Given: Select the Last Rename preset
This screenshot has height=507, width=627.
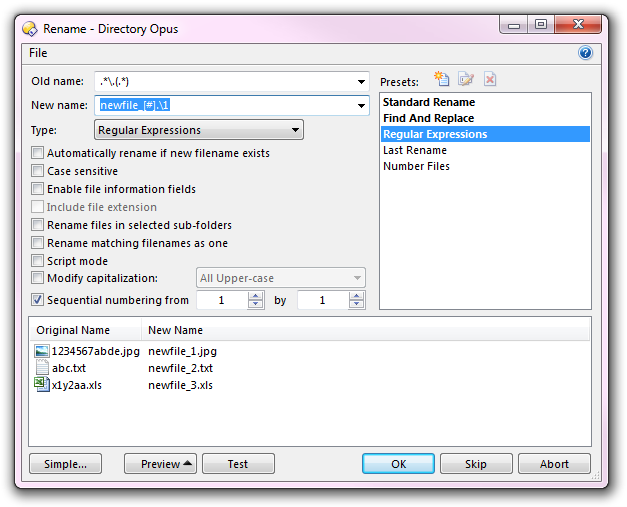Looking at the screenshot, I should [485, 150].
